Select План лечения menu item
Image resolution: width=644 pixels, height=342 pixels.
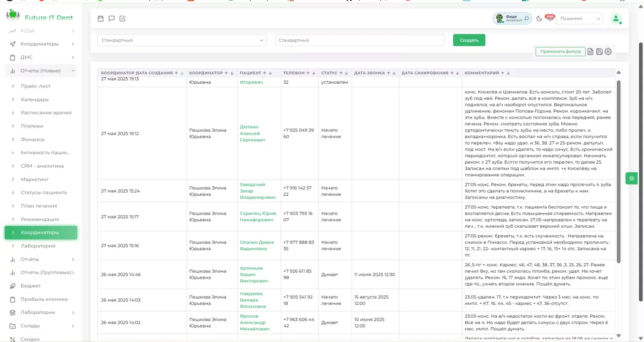pyautogui.click(x=39, y=206)
